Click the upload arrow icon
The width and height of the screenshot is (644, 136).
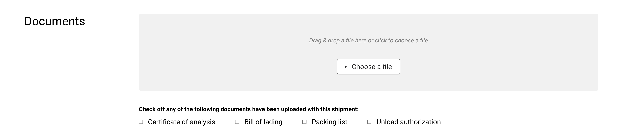point(345,67)
